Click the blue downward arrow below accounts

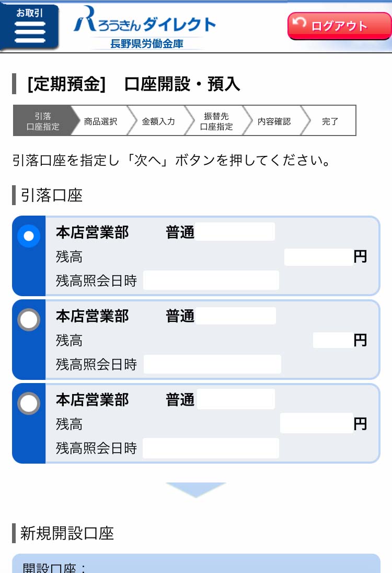196,490
